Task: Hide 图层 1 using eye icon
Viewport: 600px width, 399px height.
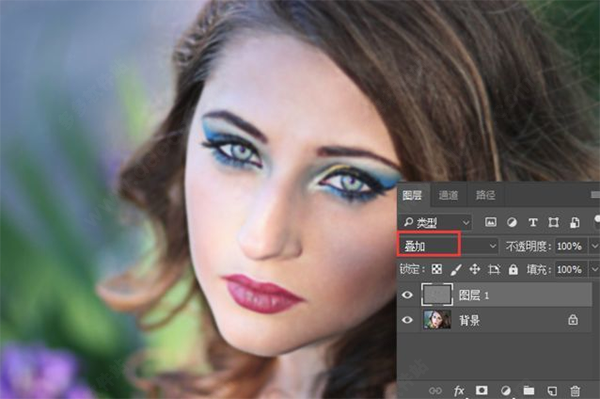Action: pyautogui.click(x=407, y=295)
